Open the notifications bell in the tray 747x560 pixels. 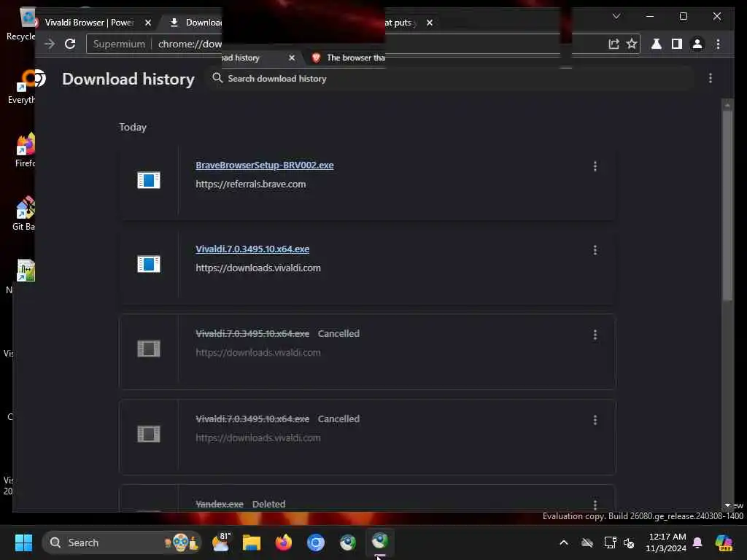tap(697, 542)
